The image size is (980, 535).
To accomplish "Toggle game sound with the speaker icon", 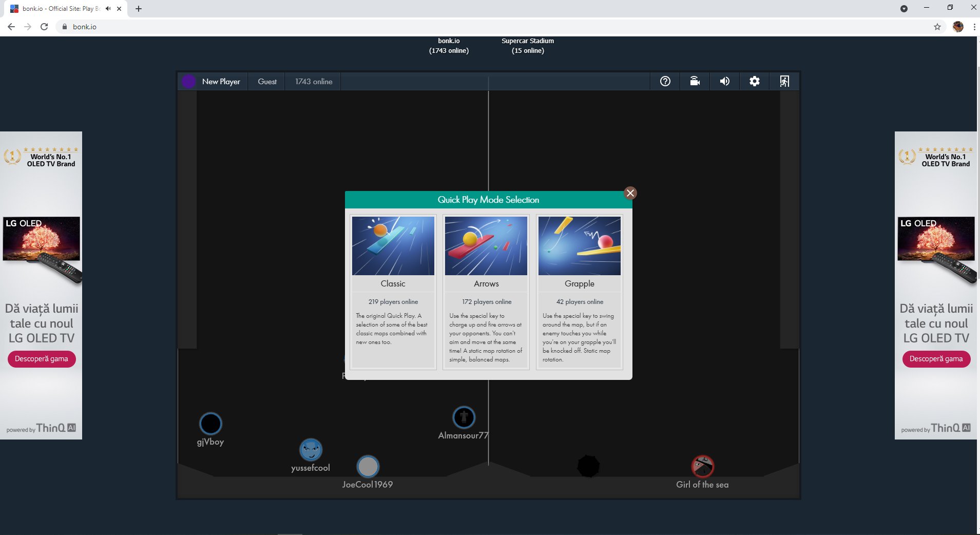I will click(724, 81).
